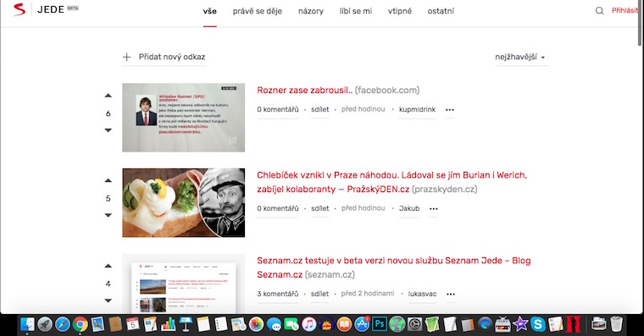Click the plus icon to add link
Viewport: 644px width, 336px height.
click(126, 57)
